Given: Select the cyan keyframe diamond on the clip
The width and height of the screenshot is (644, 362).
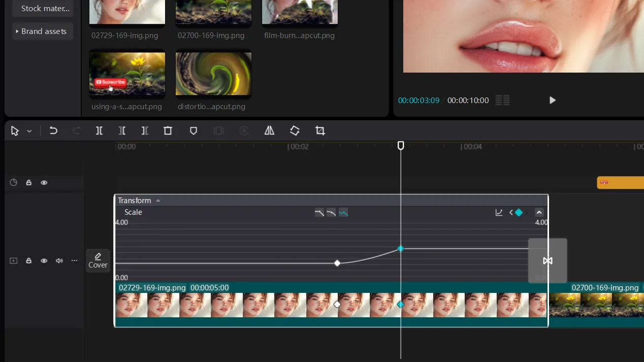Looking at the screenshot, I should [x=401, y=304].
